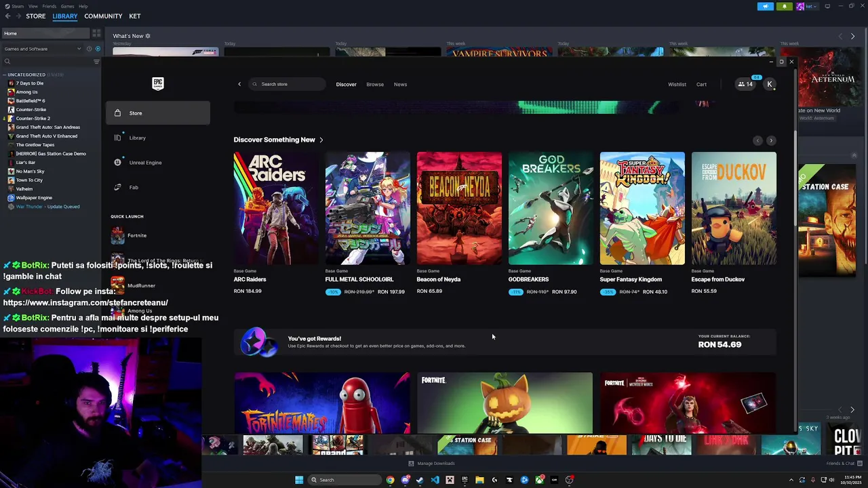Switch Steam to Big Picture mode
The image size is (868, 488).
[x=827, y=6]
